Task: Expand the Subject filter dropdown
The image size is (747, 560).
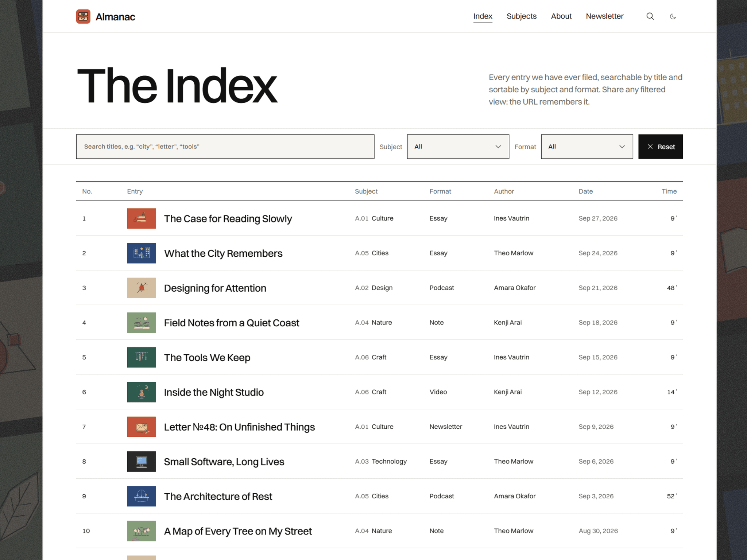Action: (x=458, y=147)
